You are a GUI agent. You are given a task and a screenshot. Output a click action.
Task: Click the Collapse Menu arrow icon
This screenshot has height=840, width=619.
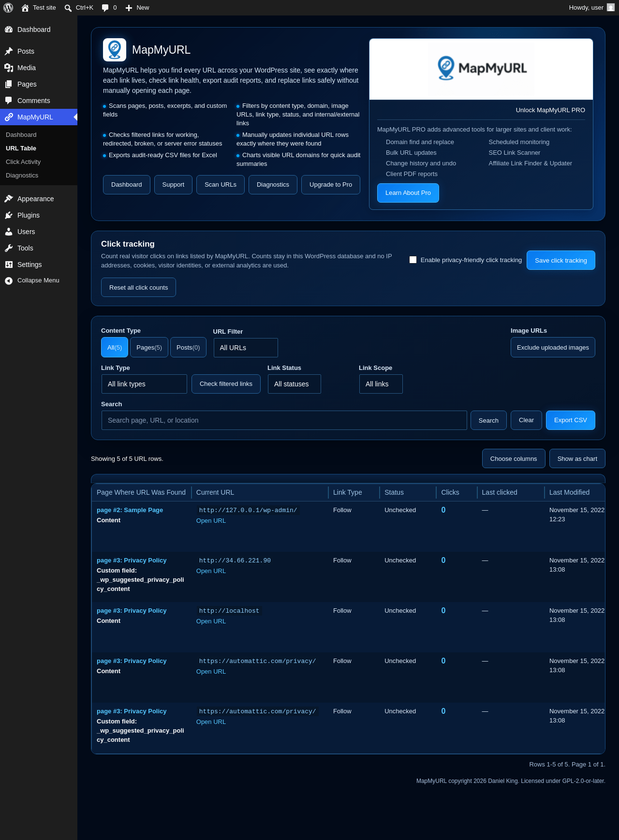coord(9,280)
